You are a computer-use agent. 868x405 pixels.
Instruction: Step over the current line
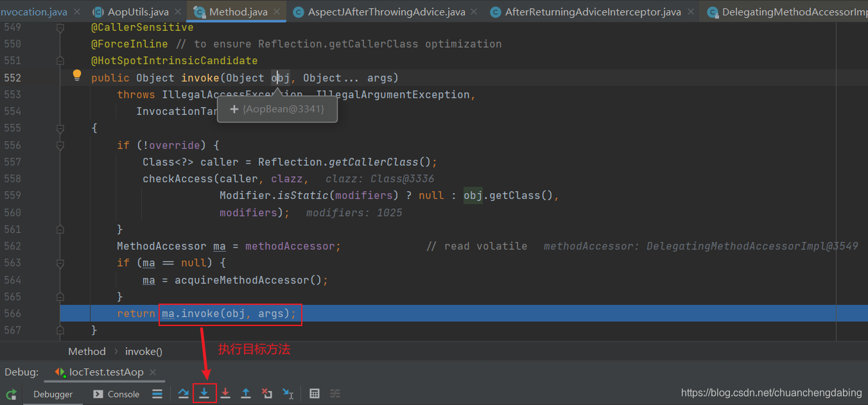(184, 394)
